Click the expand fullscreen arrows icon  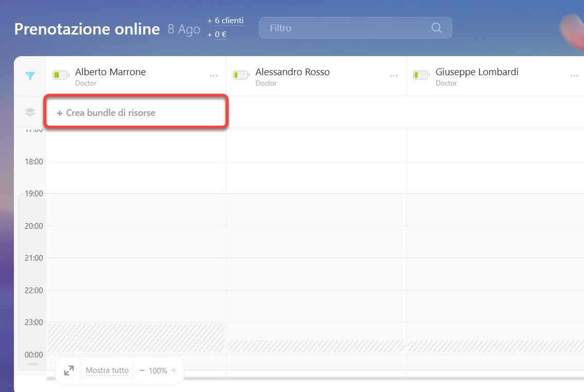tap(68, 370)
